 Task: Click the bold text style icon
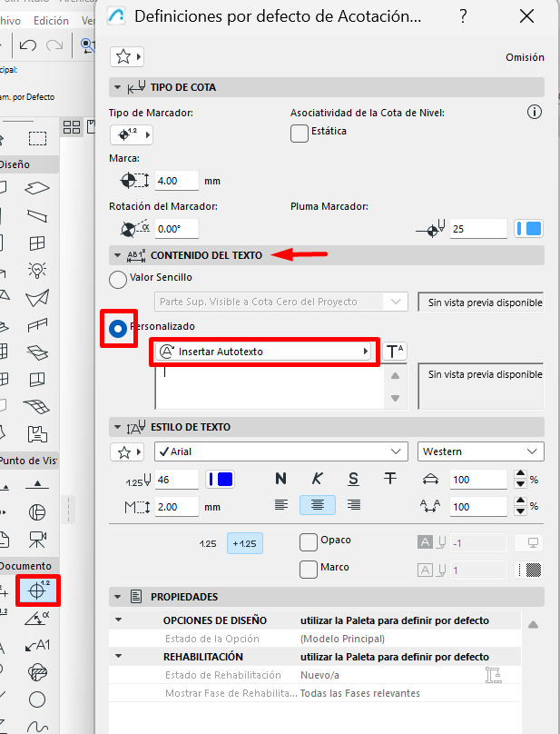(x=280, y=479)
